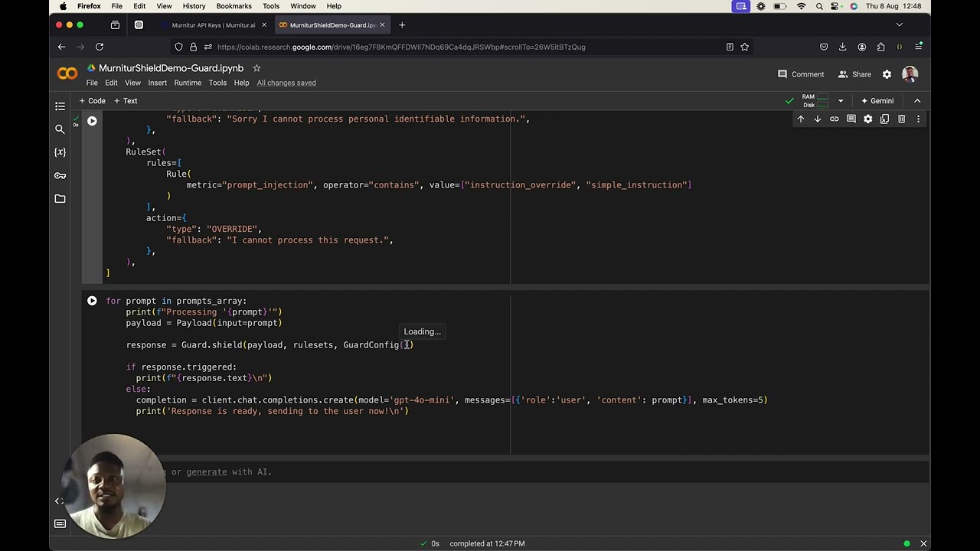Dismiss the bottom status bar with X
The width and height of the screenshot is (980, 551).
pos(923,543)
